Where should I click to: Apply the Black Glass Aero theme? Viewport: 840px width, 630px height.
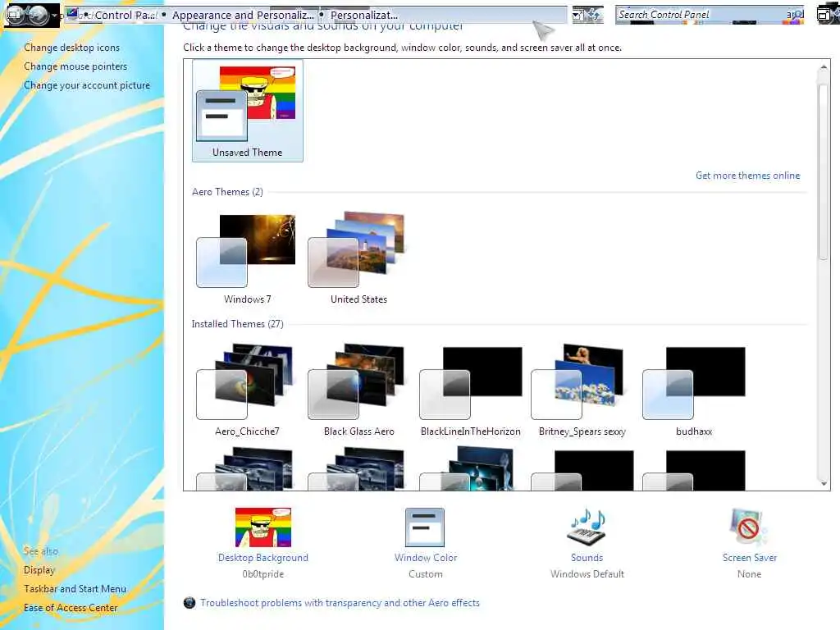click(358, 390)
